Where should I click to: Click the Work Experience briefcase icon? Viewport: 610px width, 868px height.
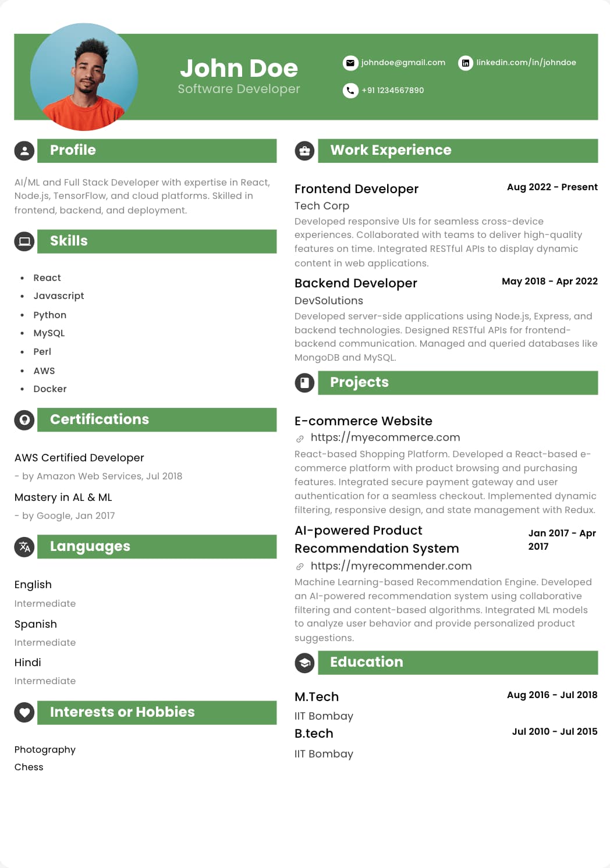[x=304, y=151]
